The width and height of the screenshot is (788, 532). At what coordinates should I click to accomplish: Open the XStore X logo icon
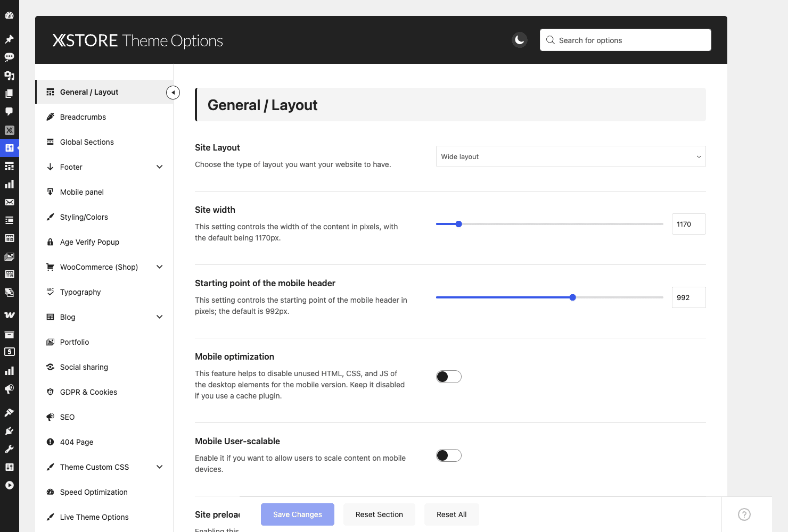point(9,130)
